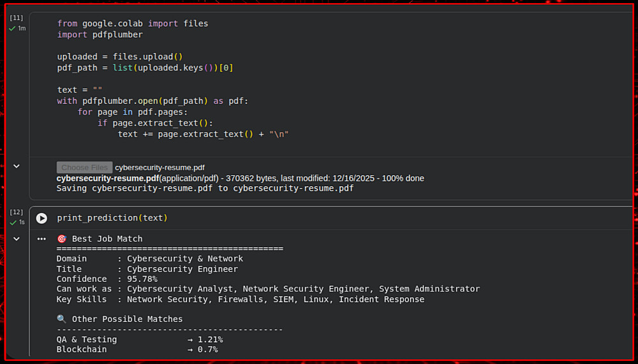Click the Blockchain match row
Viewport: 638px width, 364px height.
(x=137, y=349)
